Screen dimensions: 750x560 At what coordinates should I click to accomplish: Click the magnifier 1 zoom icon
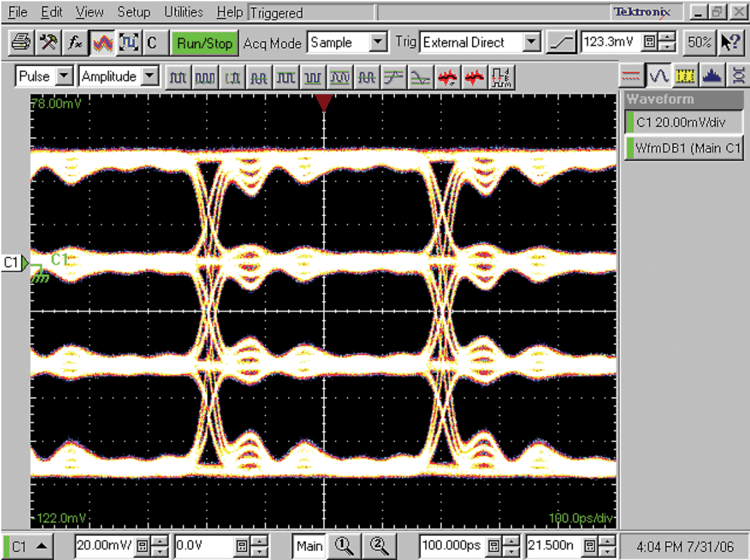click(x=344, y=545)
